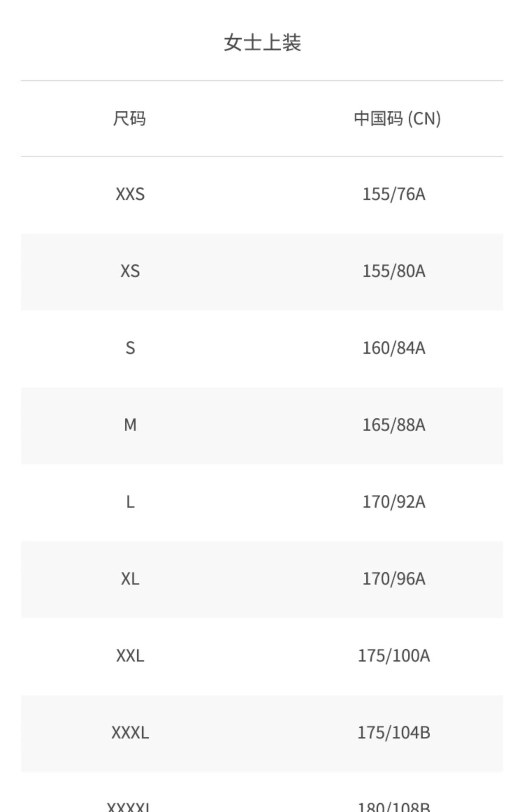Choose the XXL size label
Screen dimensions: 524x812
pyautogui.click(x=130, y=656)
